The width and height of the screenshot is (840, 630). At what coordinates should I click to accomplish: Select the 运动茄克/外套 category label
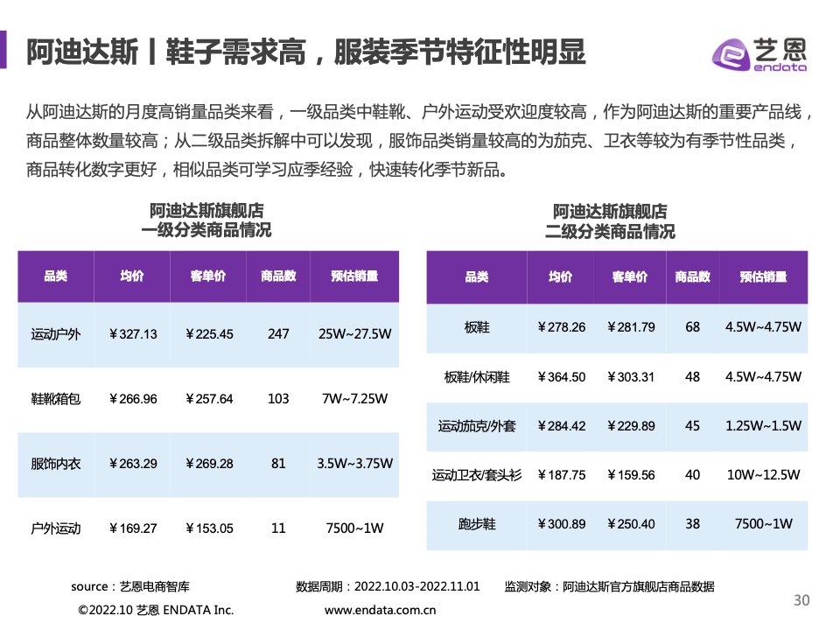coord(477,426)
